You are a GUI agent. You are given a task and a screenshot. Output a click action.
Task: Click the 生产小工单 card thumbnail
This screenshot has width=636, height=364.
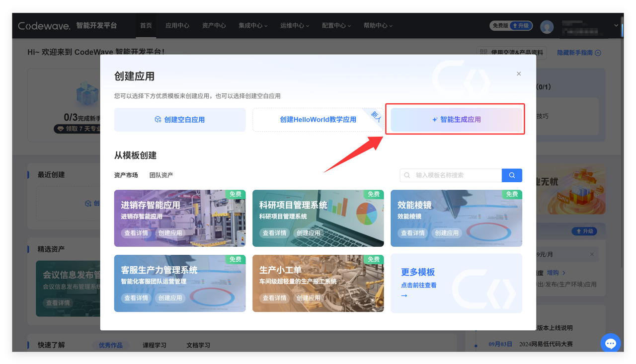tap(318, 284)
